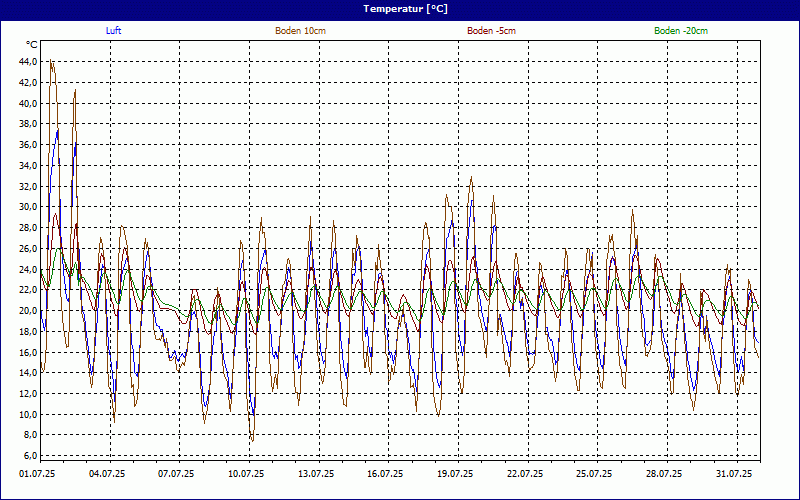Select the 6,0 value on the temperature axis
The height and width of the screenshot is (500, 800).
(x=29, y=456)
